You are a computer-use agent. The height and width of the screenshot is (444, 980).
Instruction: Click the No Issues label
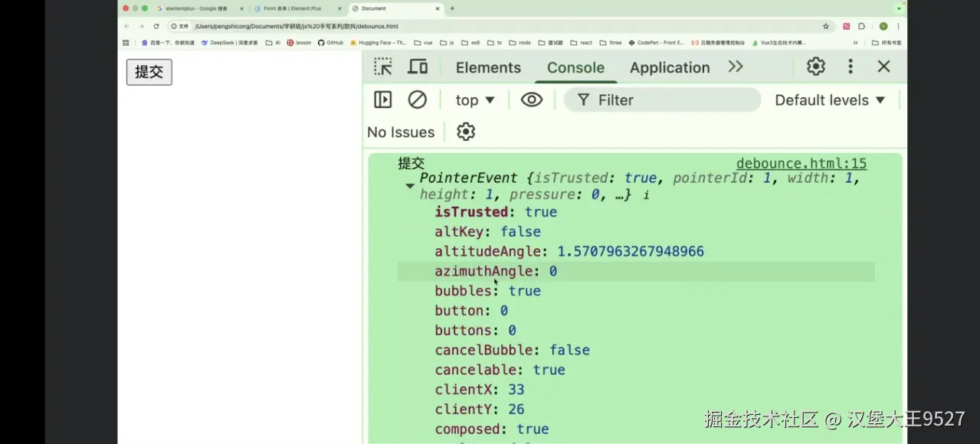click(x=401, y=132)
